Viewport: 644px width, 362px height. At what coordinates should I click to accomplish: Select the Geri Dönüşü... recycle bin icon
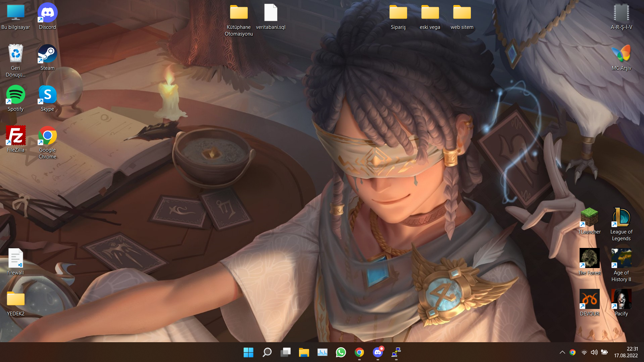click(x=16, y=61)
